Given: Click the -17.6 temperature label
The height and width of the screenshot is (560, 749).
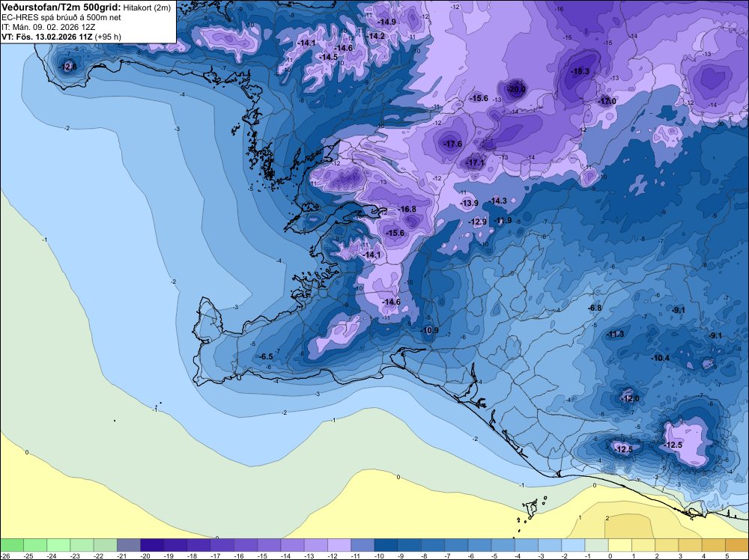Looking at the screenshot, I should point(452,144).
